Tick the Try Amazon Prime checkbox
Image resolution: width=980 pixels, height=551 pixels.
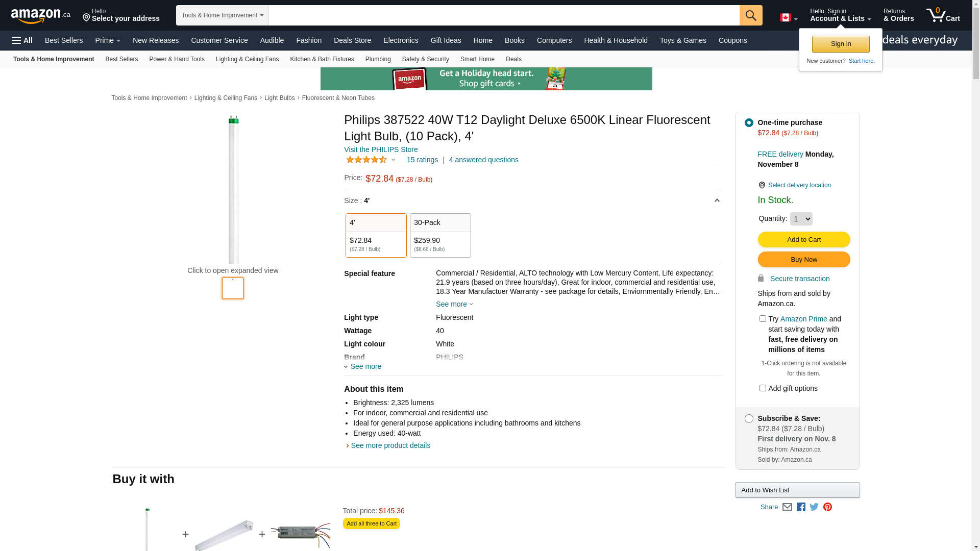(x=763, y=319)
